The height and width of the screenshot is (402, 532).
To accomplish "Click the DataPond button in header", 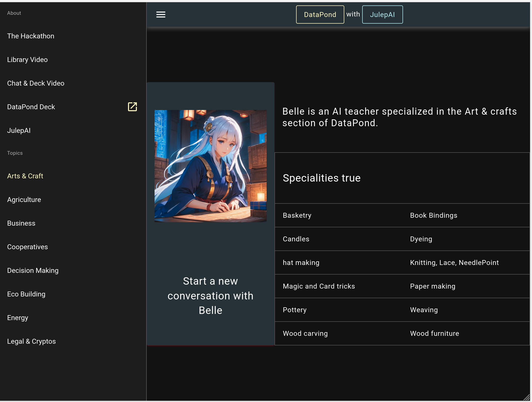I will pos(320,15).
